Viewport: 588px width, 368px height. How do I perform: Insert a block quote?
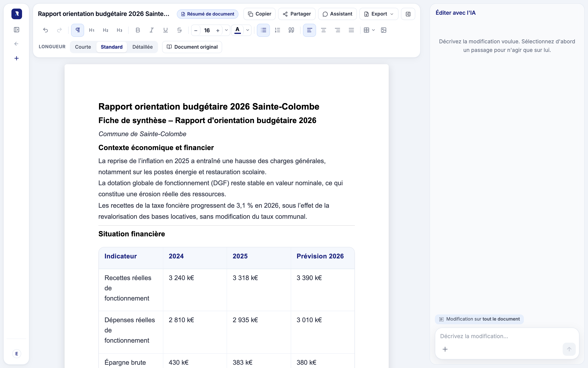point(291,30)
